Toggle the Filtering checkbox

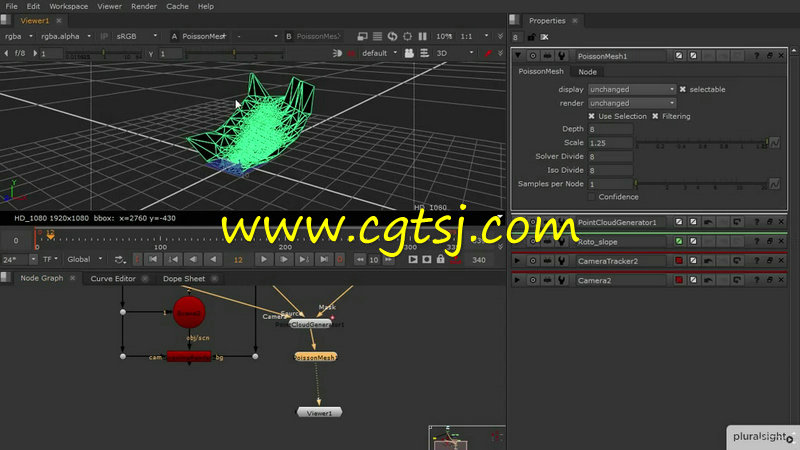655,116
